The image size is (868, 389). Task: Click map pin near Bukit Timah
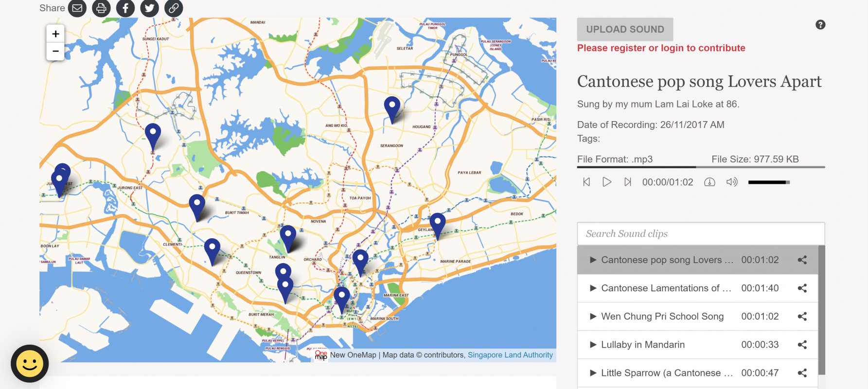(197, 207)
